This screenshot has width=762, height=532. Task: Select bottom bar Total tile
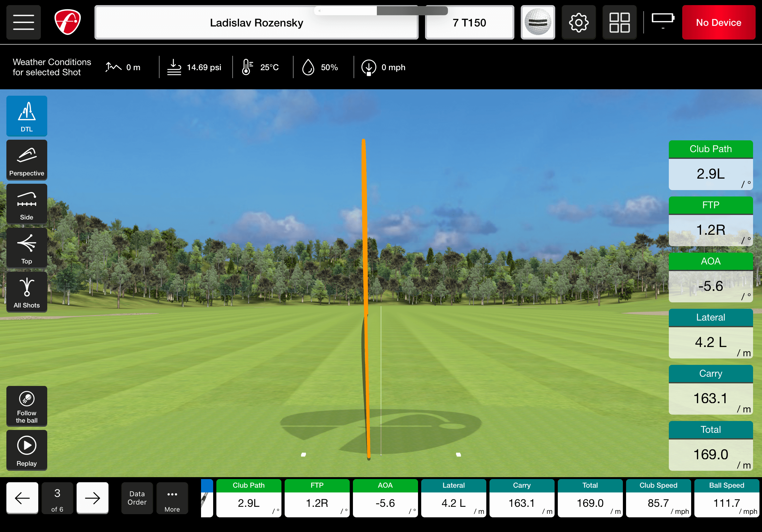pos(590,498)
